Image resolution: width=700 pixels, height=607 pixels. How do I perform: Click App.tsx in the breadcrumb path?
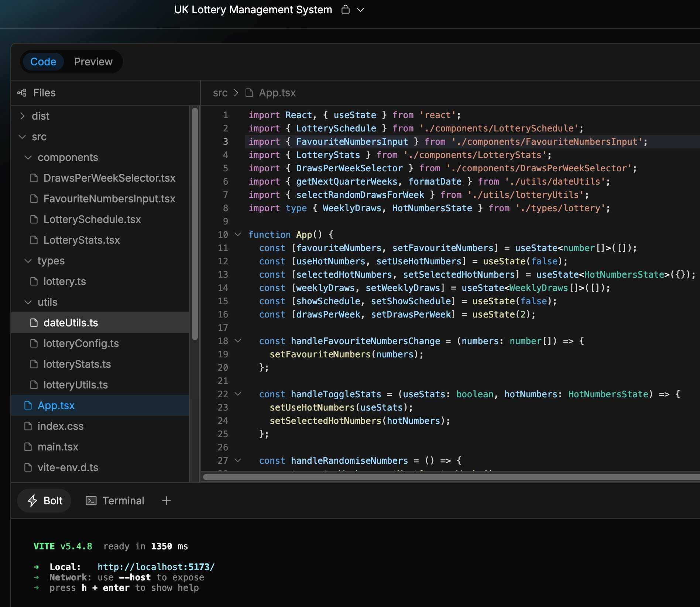(x=277, y=93)
